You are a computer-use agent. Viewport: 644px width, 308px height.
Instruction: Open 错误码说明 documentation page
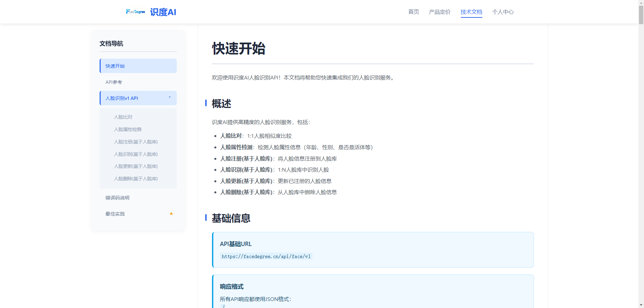117,198
